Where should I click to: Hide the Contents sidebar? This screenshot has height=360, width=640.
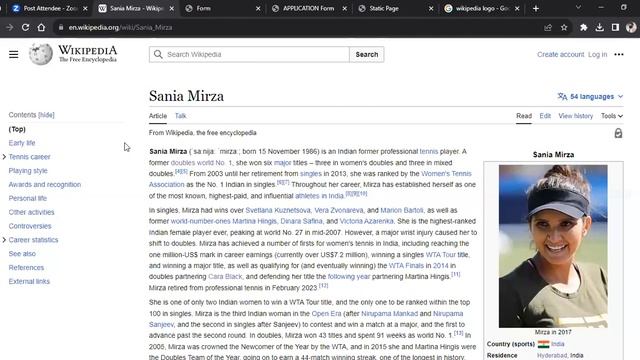46,115
